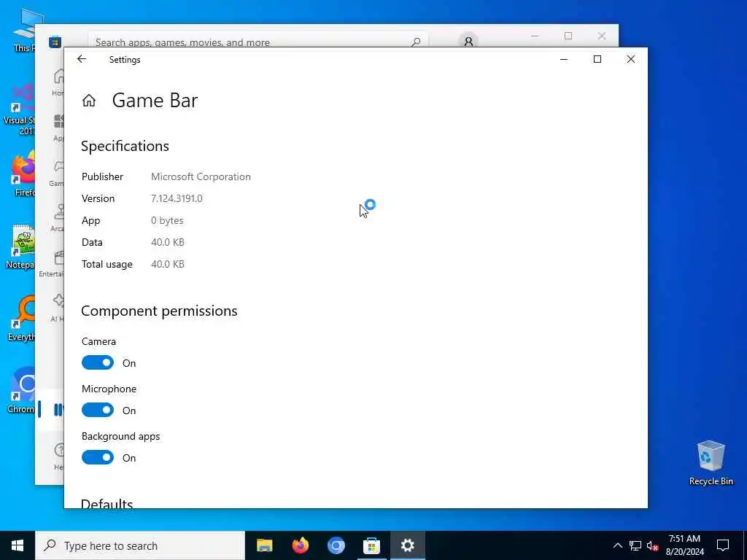Open Store Entertainment sidebar item
Image resolution: width=747 pixels, height=560 pixels.
(x=52, y=262)
